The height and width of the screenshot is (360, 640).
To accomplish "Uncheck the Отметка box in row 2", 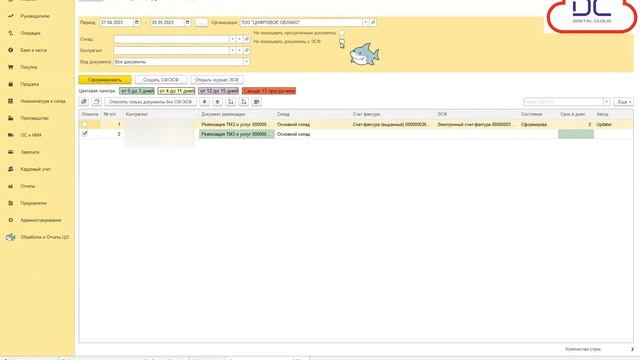I will pos(84,133).
